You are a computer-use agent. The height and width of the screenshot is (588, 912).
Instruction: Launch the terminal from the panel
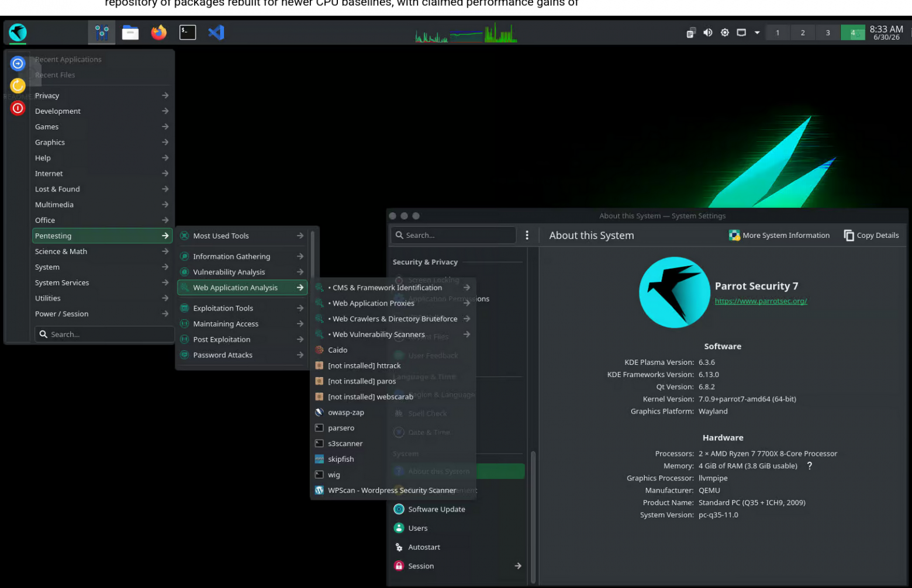187,32
